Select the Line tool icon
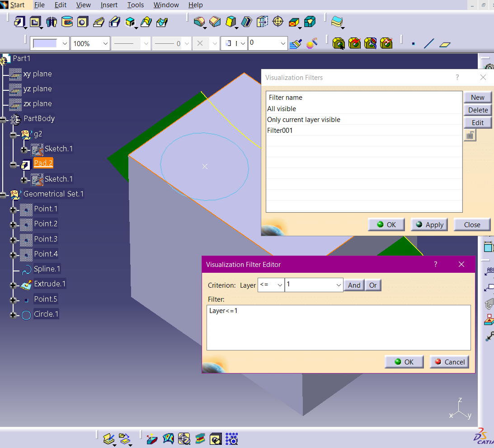This screenshot has width=494, height=448. point(429,44)
